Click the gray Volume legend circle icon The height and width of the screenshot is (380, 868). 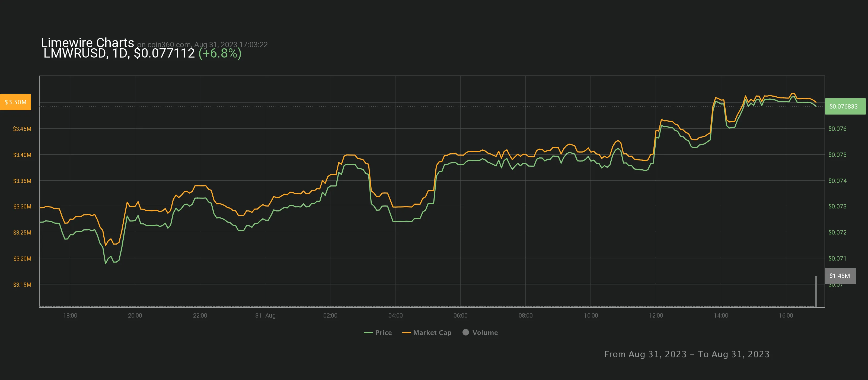pyautogui.click(x=466, y=332)
